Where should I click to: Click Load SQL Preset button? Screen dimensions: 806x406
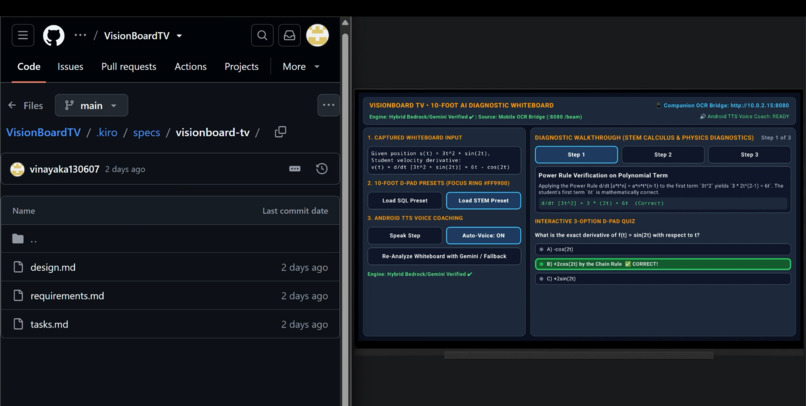[405, 200]
